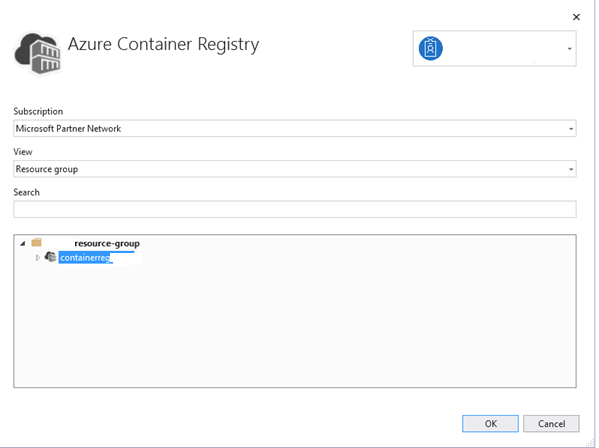The image size is (599, 448).
Task: Click the resize grip in the dialog corner
Action: click(591, 443)
